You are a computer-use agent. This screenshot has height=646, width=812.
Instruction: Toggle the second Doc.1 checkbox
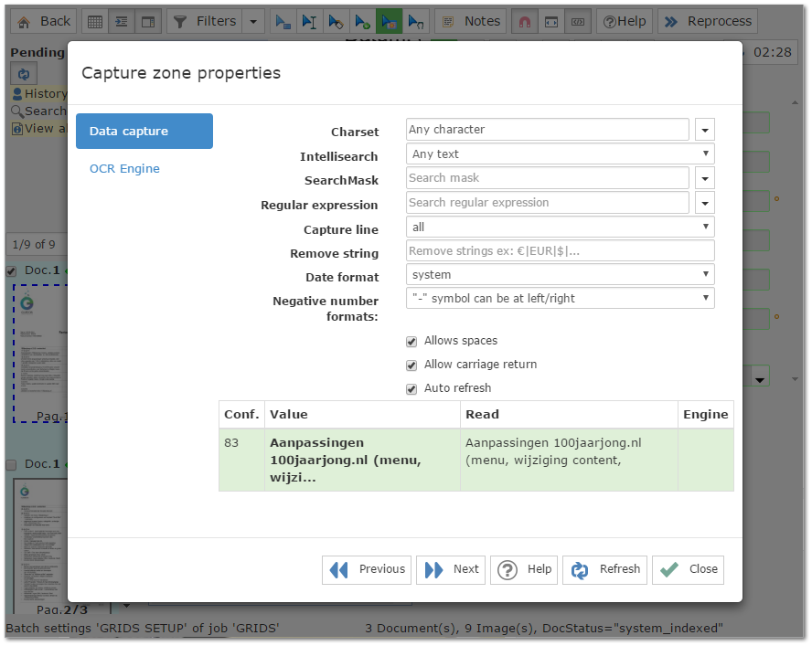(11, 465)
